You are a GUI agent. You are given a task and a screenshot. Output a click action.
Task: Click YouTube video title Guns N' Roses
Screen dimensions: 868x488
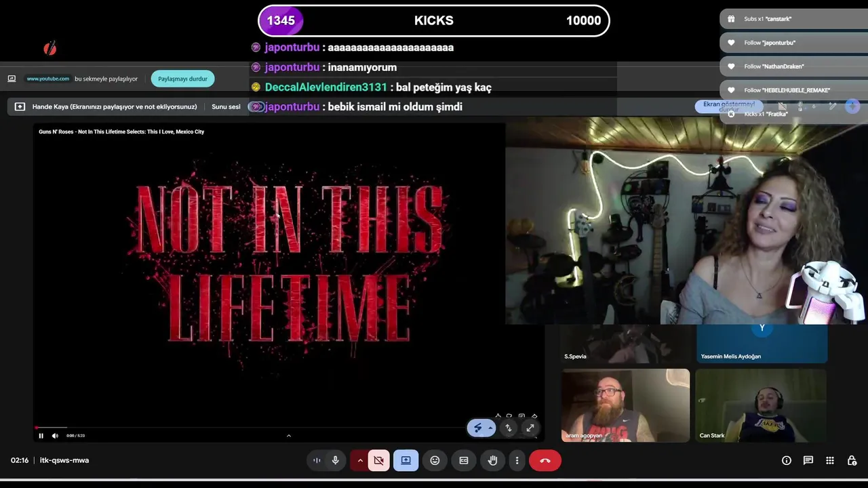pos(121,131)
